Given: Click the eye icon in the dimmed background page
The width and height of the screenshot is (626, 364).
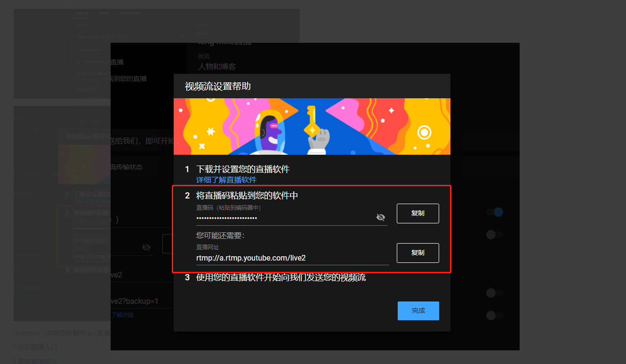Looking at the screenshot, I should (146, 247).
